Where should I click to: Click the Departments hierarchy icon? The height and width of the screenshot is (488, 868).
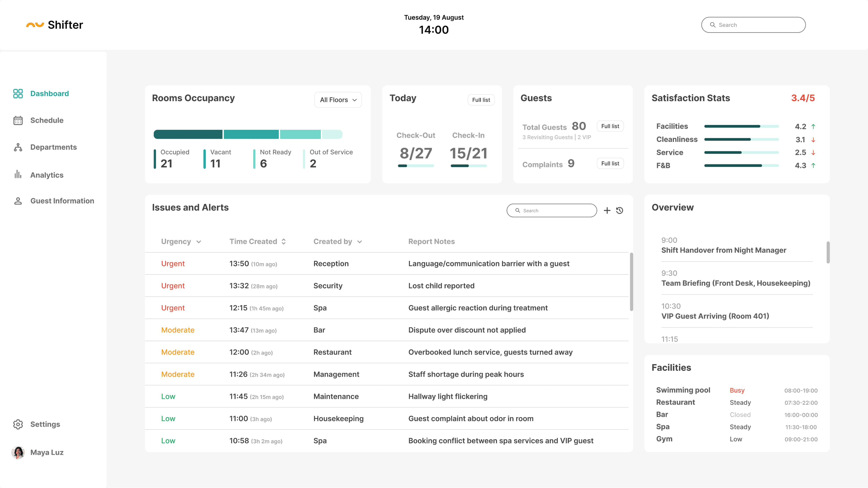pyautogui.click(x=18, y=147)
